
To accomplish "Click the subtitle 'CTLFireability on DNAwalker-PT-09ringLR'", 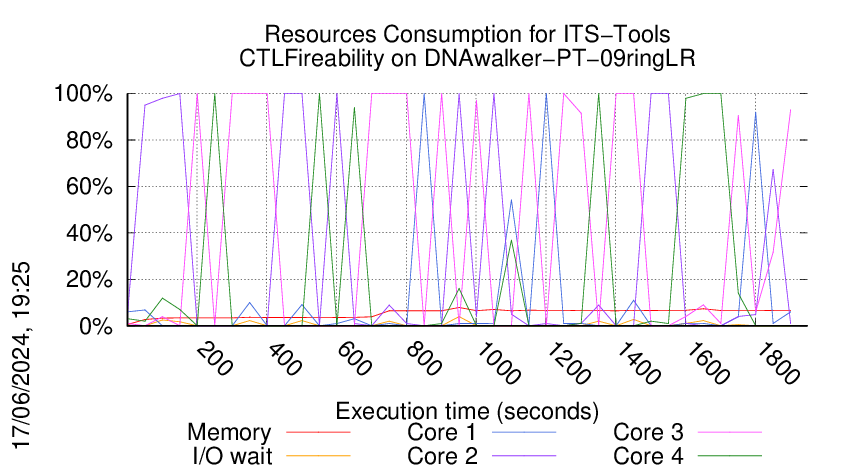I will click(x=467, y=58).
